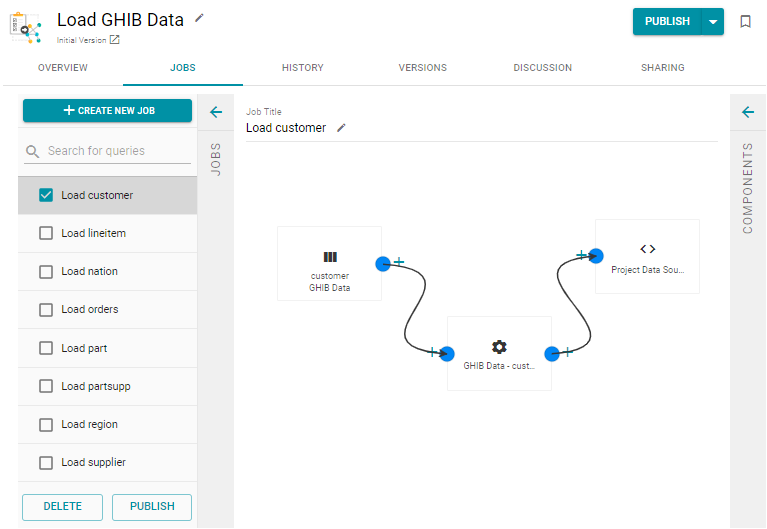The height and width of the screenshot is (529, 767).
Task: Select the Project Data Source code node
Action: (647, 256)
